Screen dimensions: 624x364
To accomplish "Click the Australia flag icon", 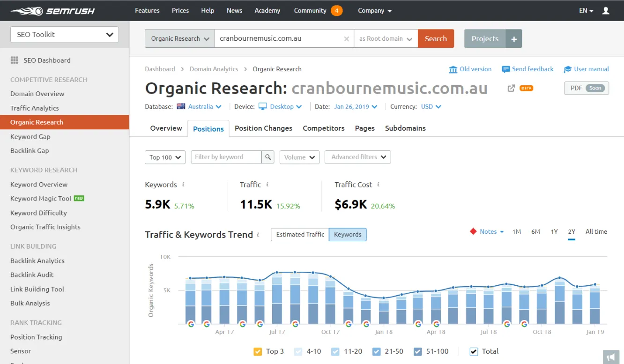I will [181, 107].
